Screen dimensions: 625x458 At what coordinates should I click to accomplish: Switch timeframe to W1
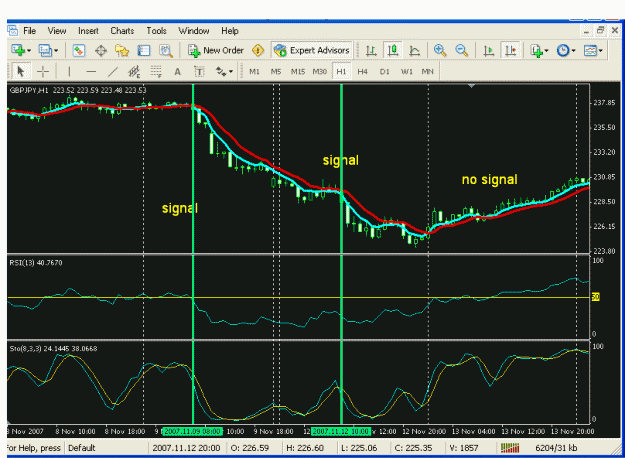click(x=407, y=72)
